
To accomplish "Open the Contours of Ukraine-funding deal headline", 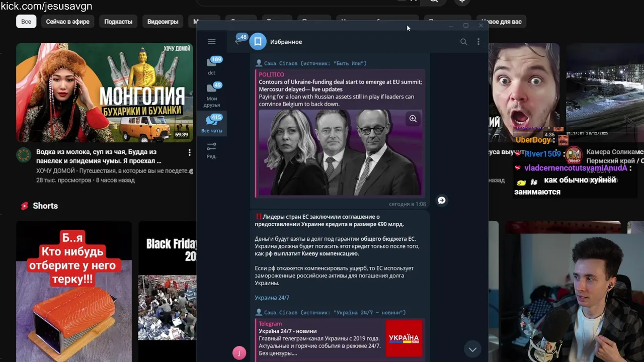I will 340,85.
